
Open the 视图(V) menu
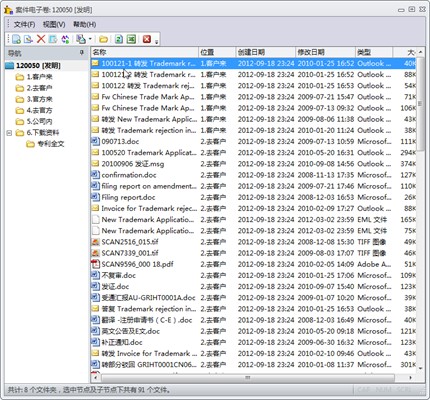[x=54, y=25]
